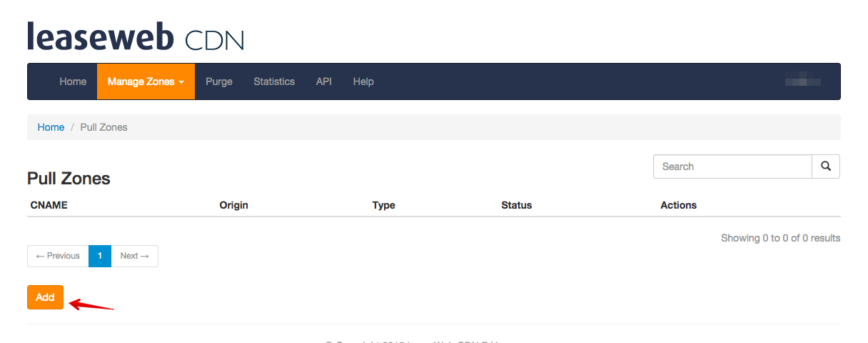
Task: Click the leaseweb CDN logo
Action: click(136, 37)
